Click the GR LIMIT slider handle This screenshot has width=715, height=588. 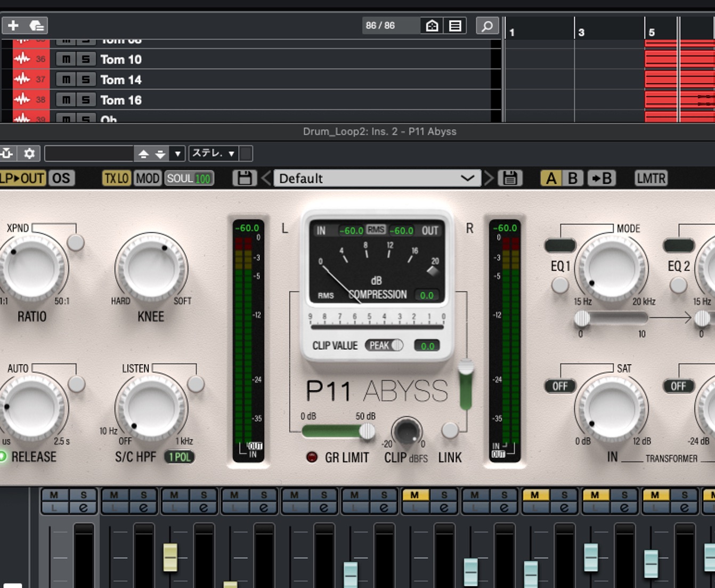367,431
